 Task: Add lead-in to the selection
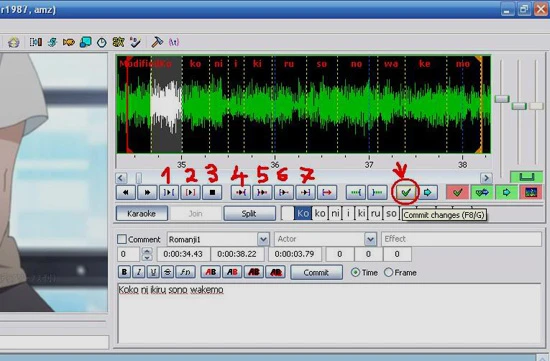point(356,192)
